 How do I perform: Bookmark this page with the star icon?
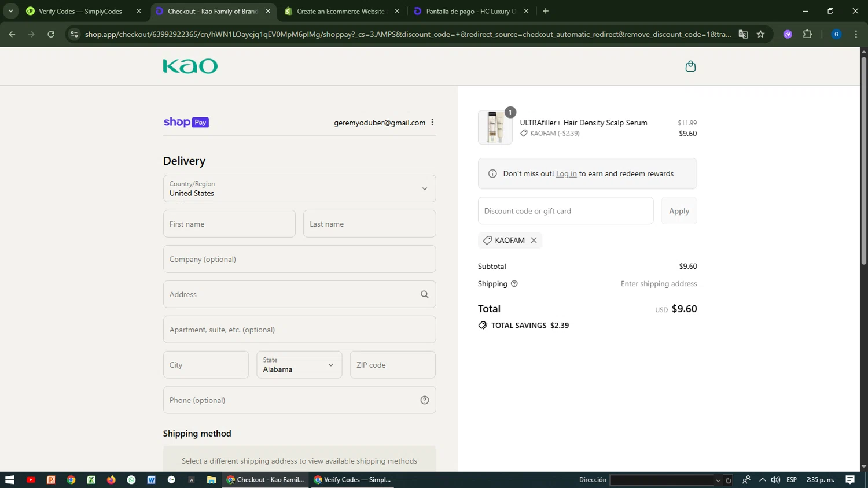pyautogui.click(x=760, y=34)
